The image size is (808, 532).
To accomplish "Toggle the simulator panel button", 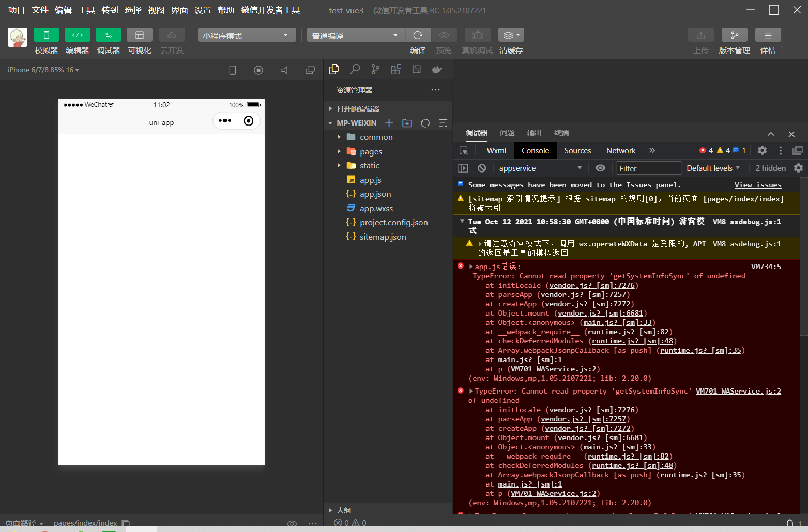I will point(47,35).
